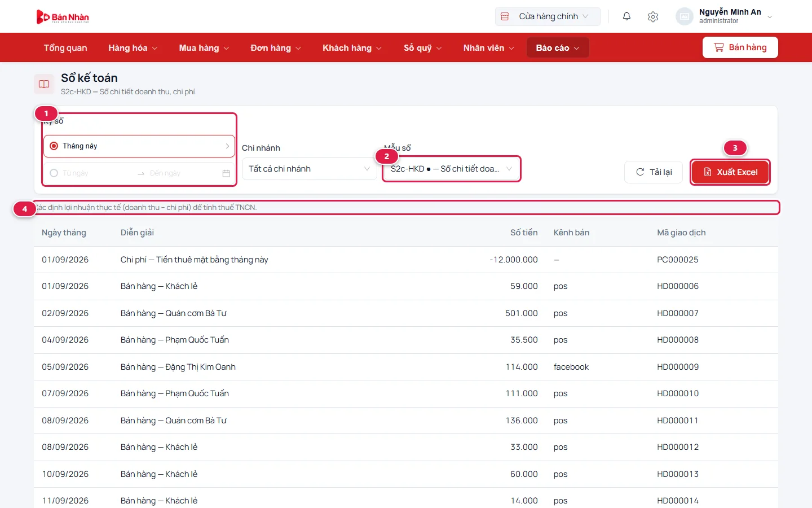This screenshot has width=812, height=508.
Task: Select the custom date range radio
Action: click(x=54, y=173)
